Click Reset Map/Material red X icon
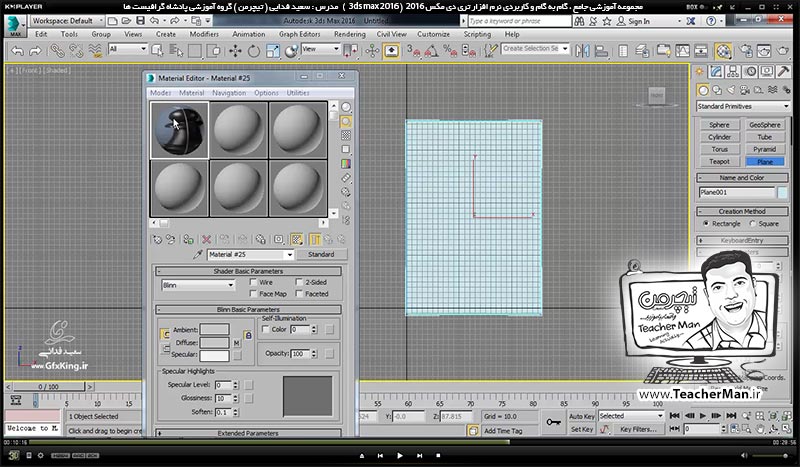The image size is (800, 467). point(206,239)
